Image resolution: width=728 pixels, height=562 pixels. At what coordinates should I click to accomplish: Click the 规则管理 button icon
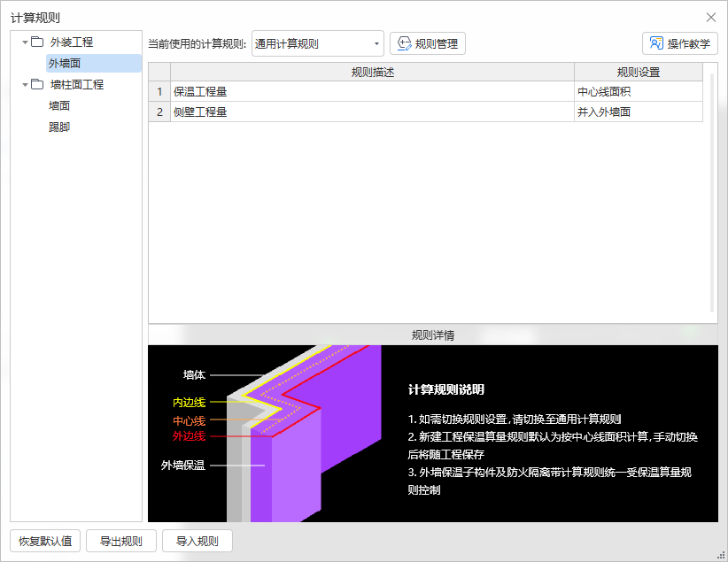405,43
